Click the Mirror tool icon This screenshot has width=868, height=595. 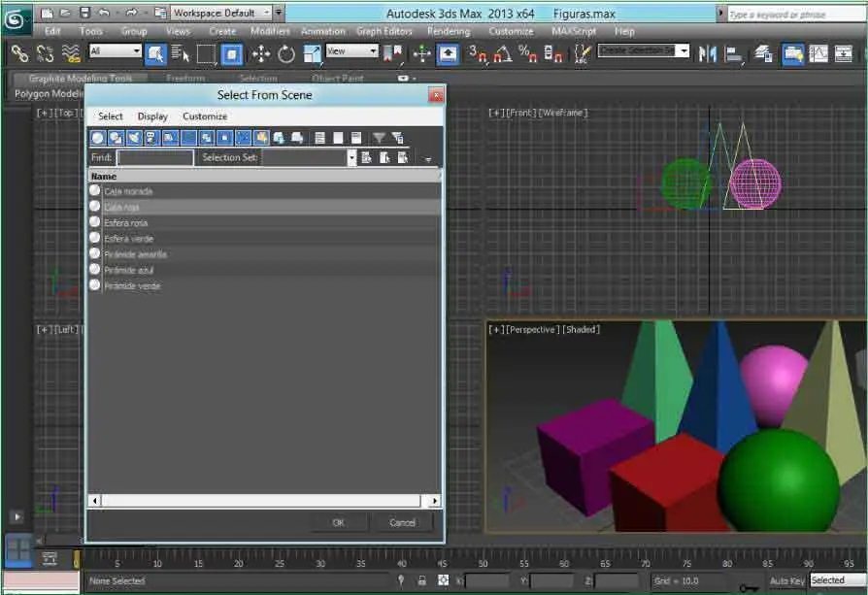(x=707, y=53)
